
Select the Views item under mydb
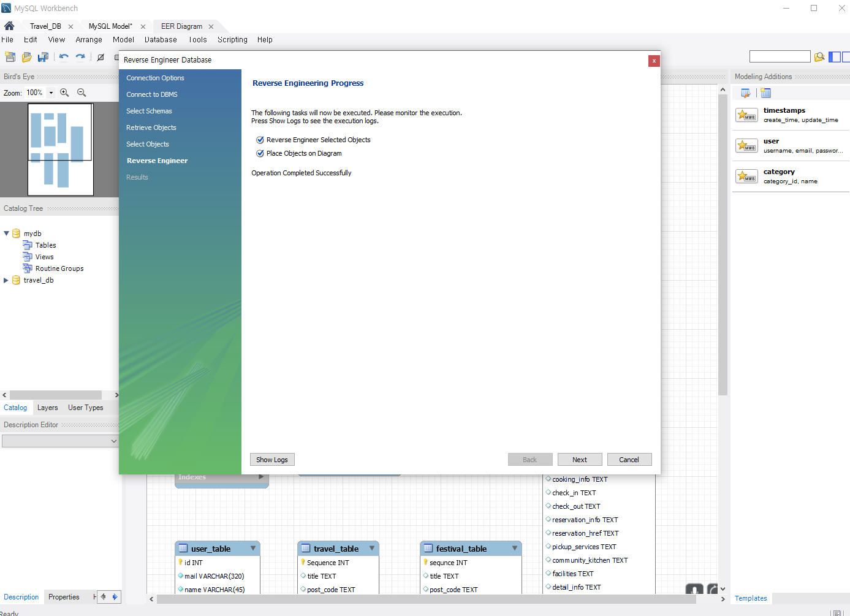point(44,257)
